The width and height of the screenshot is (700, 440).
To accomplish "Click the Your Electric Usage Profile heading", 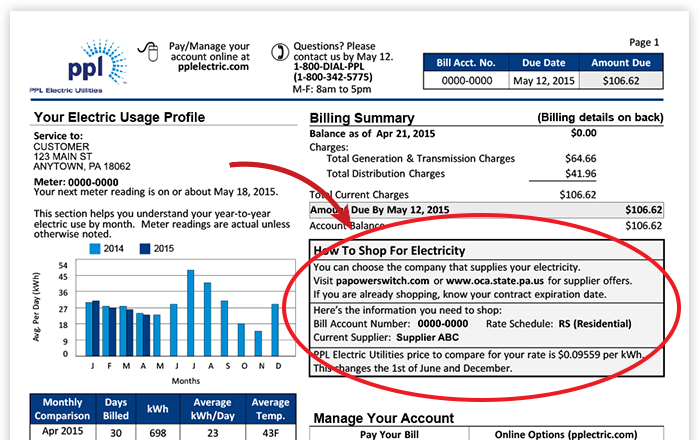I will (x=120, y=117).
